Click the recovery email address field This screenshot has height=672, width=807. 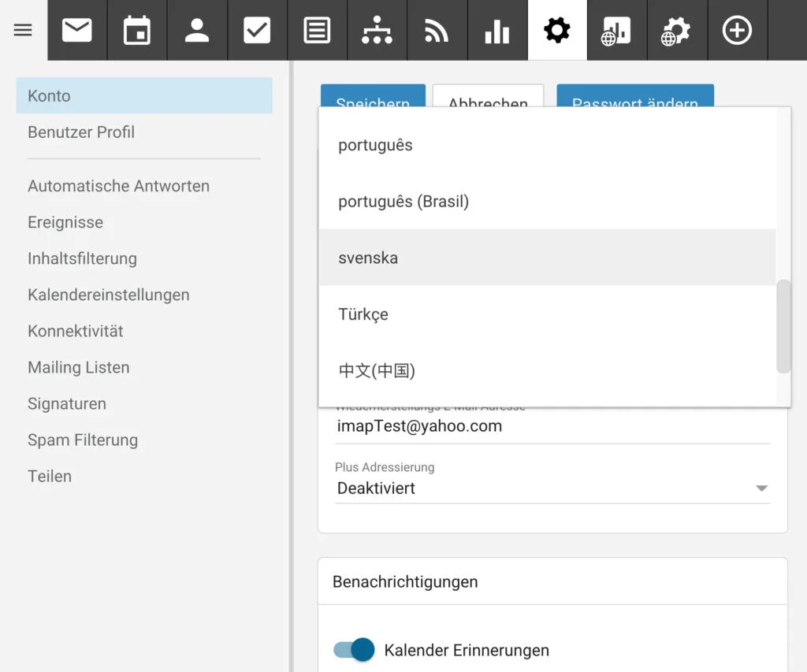click(x=552, y=427)
